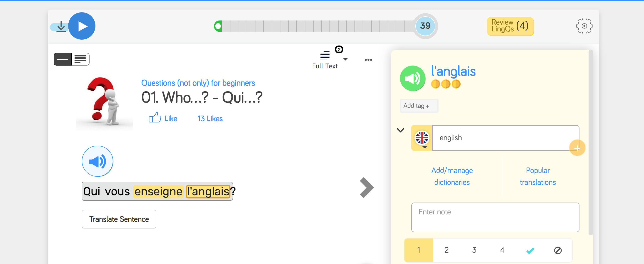
Task: Click the thumbs-up Like icon
Action: click(155, 118)
